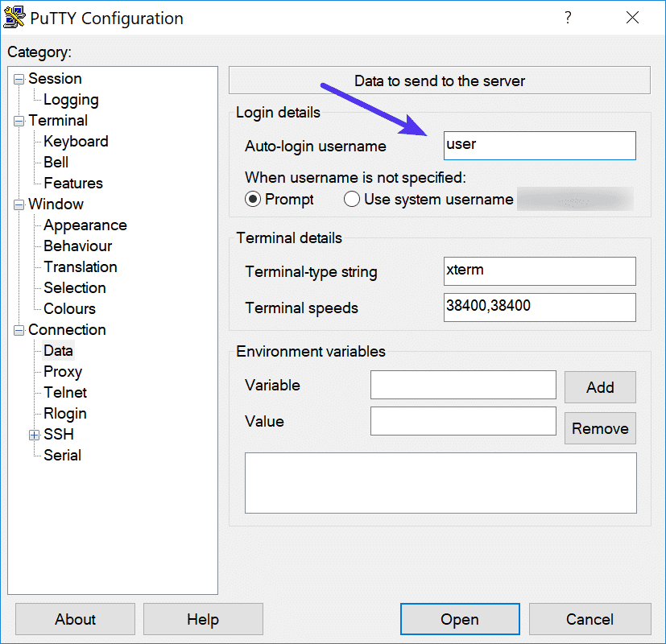This screenshot has height=644, width=666.
Task: Collapse the Session category
Action: click(x=18, y=78)
